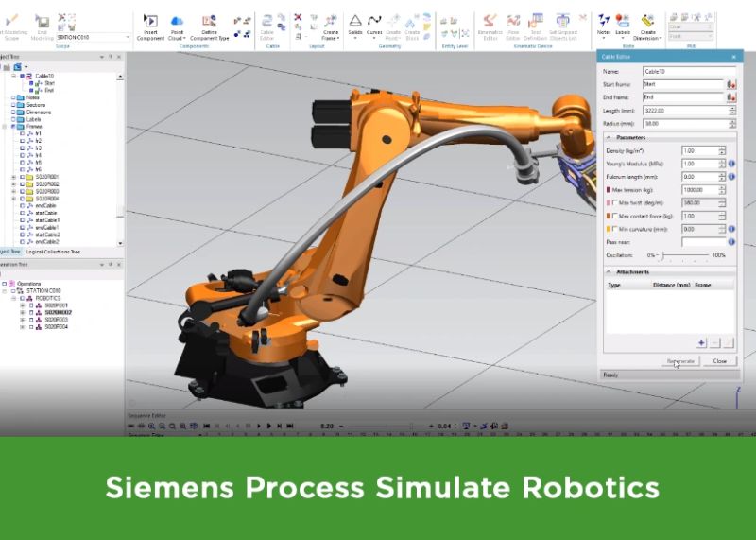This screenshot has height=540, width=756.
Task: Expand the S020R001 folder in Object Tree
Action: [x=13, y=177]
